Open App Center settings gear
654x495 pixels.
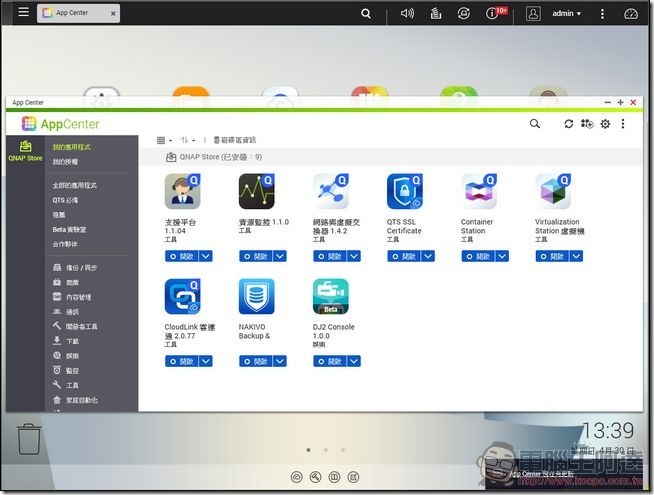[x=605, y=124]
